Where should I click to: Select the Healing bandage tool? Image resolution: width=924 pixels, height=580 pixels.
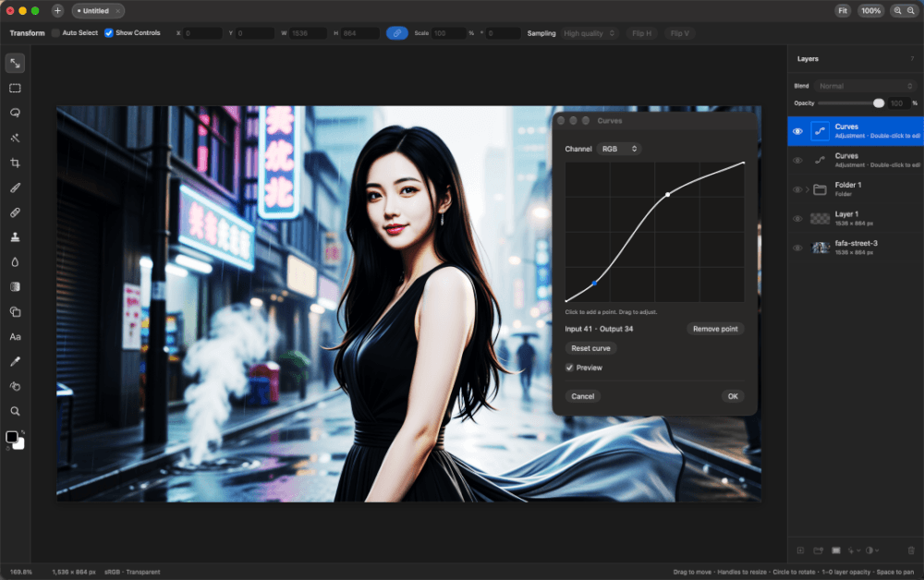click(x=15, y=212)
